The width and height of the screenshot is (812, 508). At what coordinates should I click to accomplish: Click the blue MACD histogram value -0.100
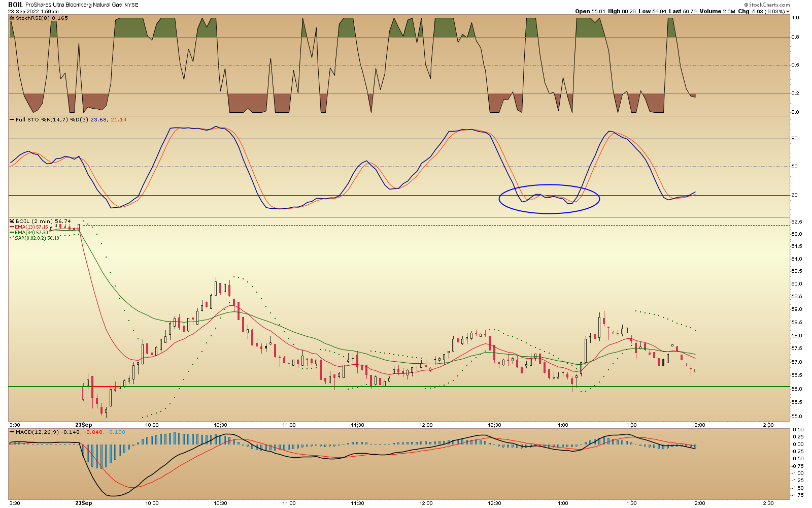[116, 432]
